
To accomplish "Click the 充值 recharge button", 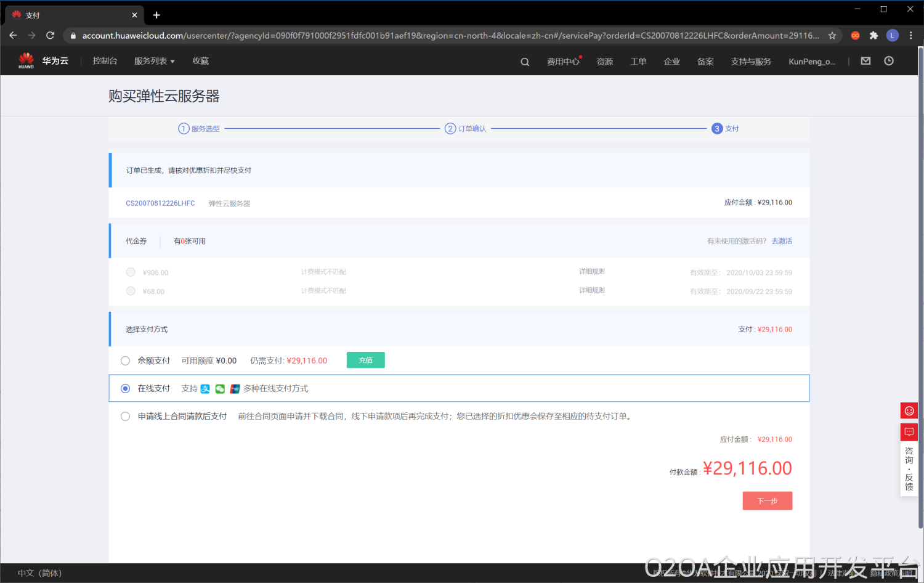I will click(365, 361).
